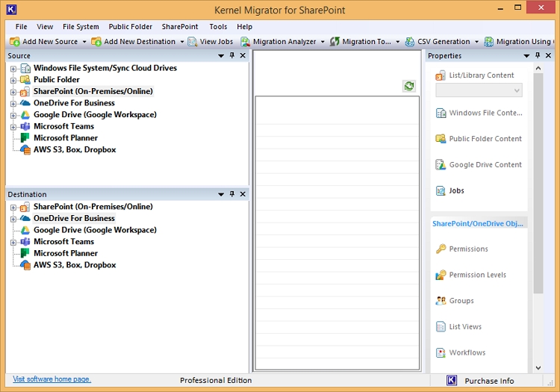Screen dimensions: 560x392
Task: Click the Permissions key icon
Action: [441, 249]
